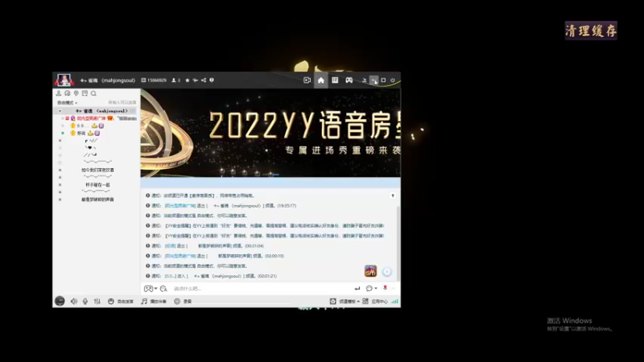Go to the Home tab icon
The image size is (644, 362).
coord(320,80)
